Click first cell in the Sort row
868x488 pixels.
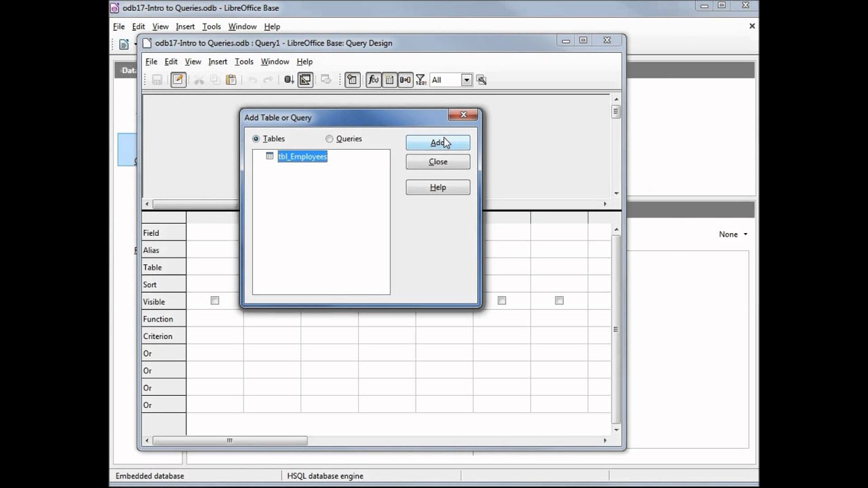[x=215, y=285]
